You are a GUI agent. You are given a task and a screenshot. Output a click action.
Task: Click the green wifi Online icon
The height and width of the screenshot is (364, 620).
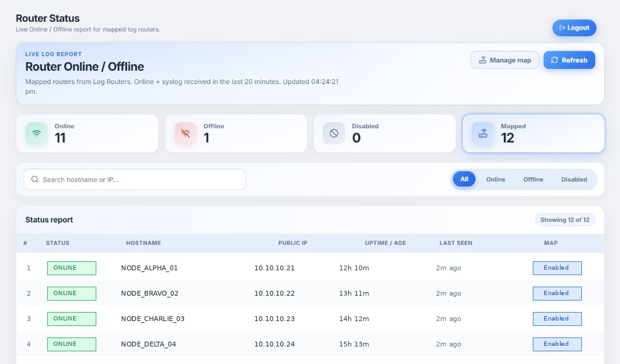point(36,134)
